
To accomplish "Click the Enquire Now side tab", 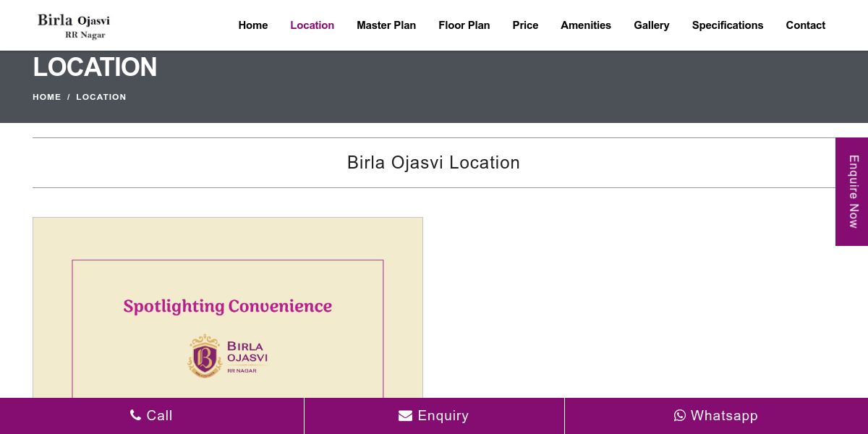I will pos(852,192).
